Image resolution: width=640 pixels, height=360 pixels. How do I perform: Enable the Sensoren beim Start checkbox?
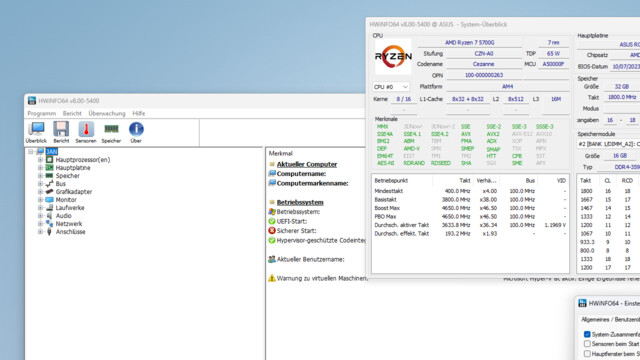587,344
